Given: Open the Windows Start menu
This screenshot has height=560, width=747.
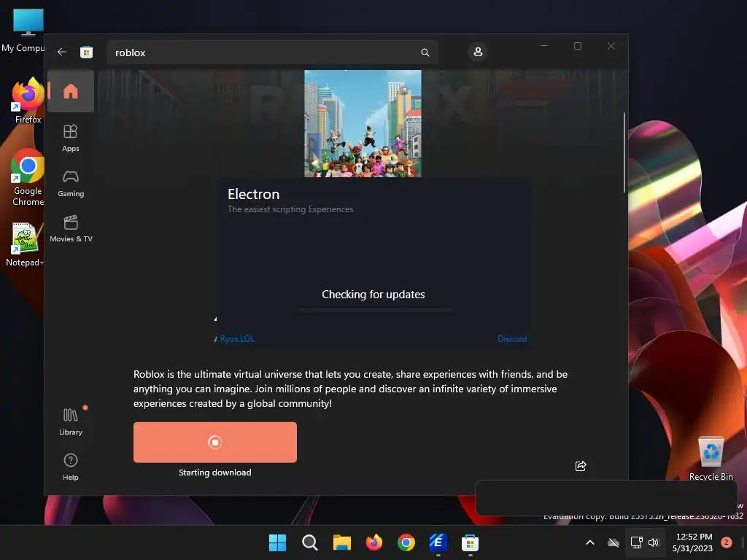Looking at the screenshot, I should click(277, 542).
